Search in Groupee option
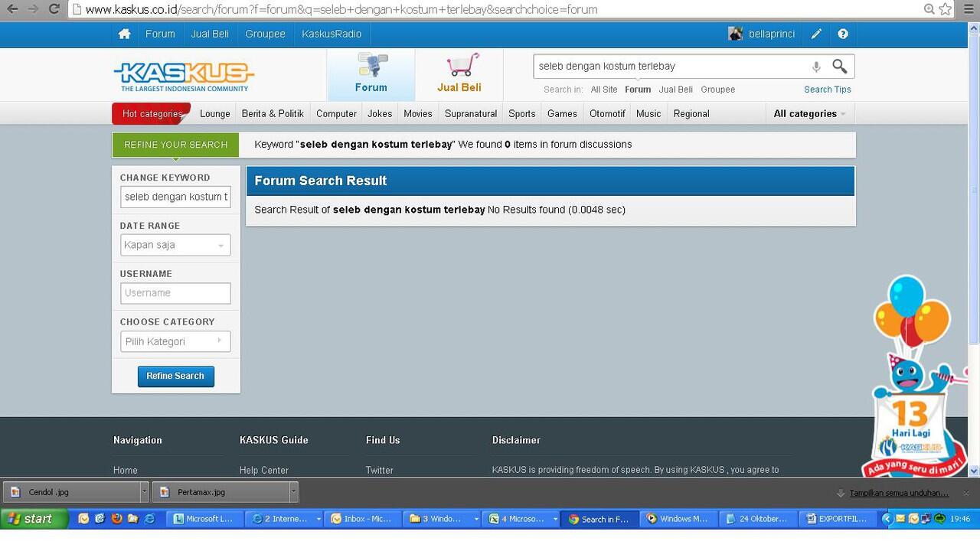 tap(718, 90)
